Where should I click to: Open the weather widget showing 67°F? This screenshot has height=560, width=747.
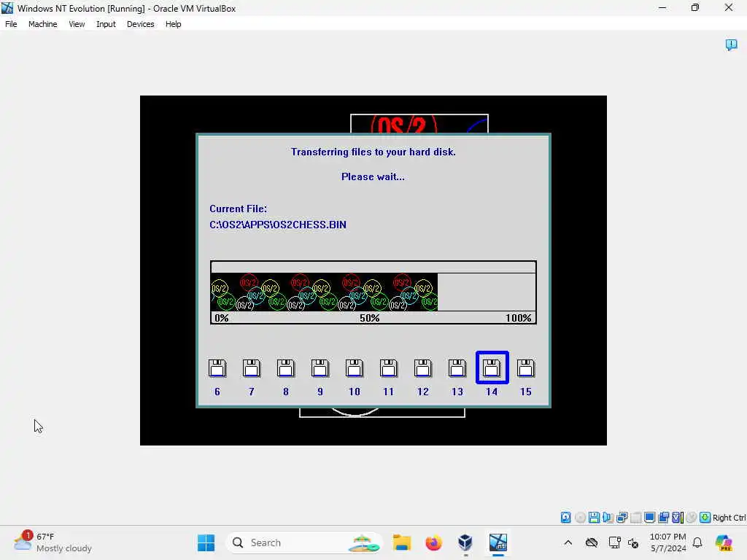click(x=53, y=542)
